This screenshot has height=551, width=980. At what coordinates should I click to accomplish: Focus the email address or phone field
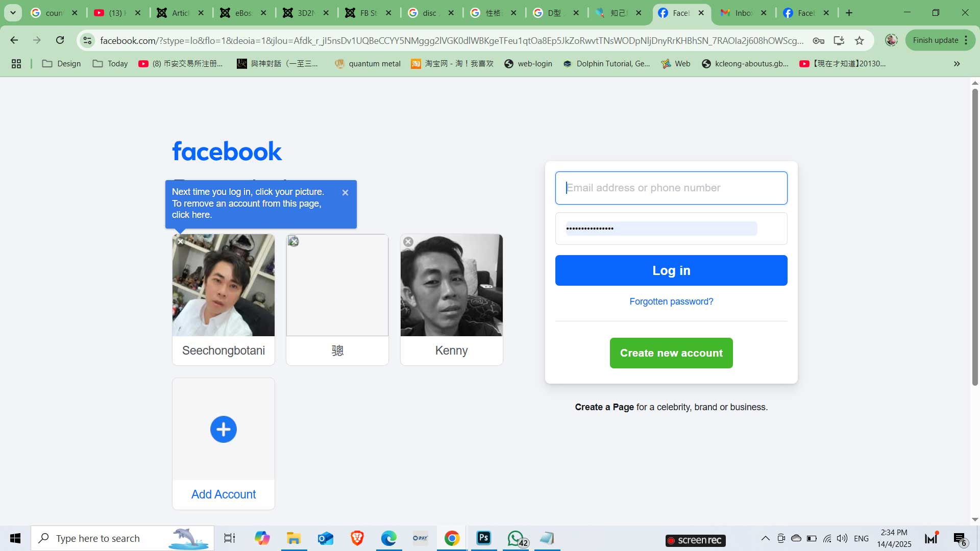point(671,188)
